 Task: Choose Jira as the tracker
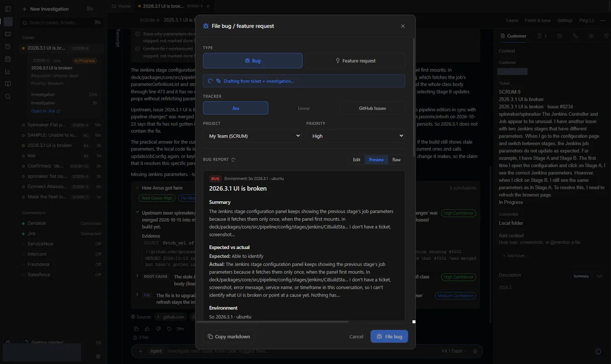pos(236,108)
